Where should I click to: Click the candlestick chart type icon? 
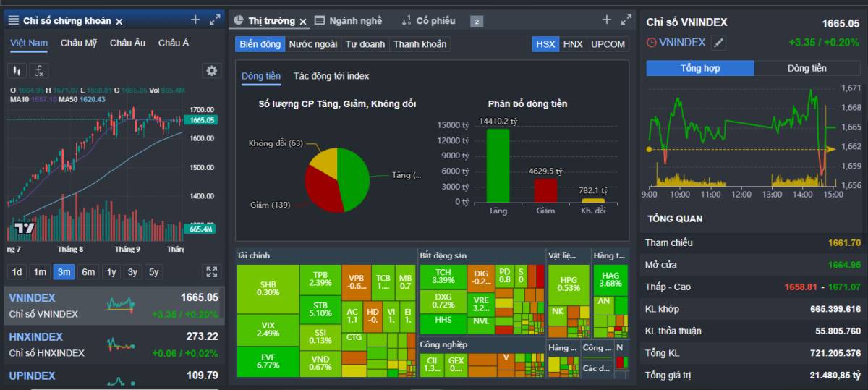(17, 71)
